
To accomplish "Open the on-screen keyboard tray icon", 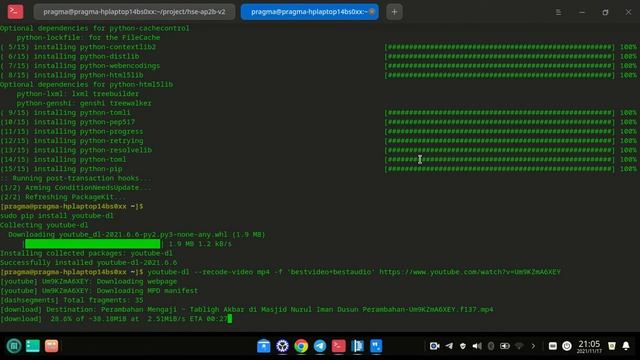I will pos(553,346).
